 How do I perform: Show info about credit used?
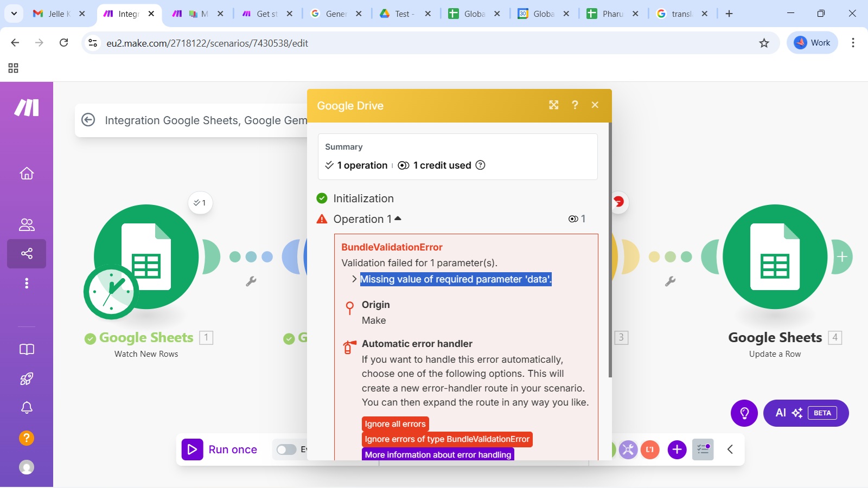click(480, 165)
